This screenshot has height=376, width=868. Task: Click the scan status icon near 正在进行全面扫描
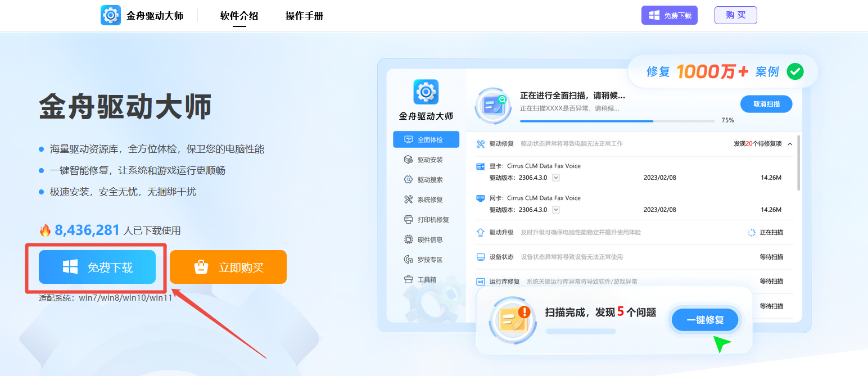pos(493,105)
